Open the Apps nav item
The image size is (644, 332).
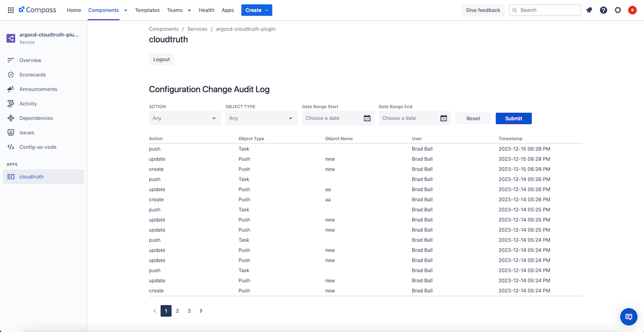point(228,11)
